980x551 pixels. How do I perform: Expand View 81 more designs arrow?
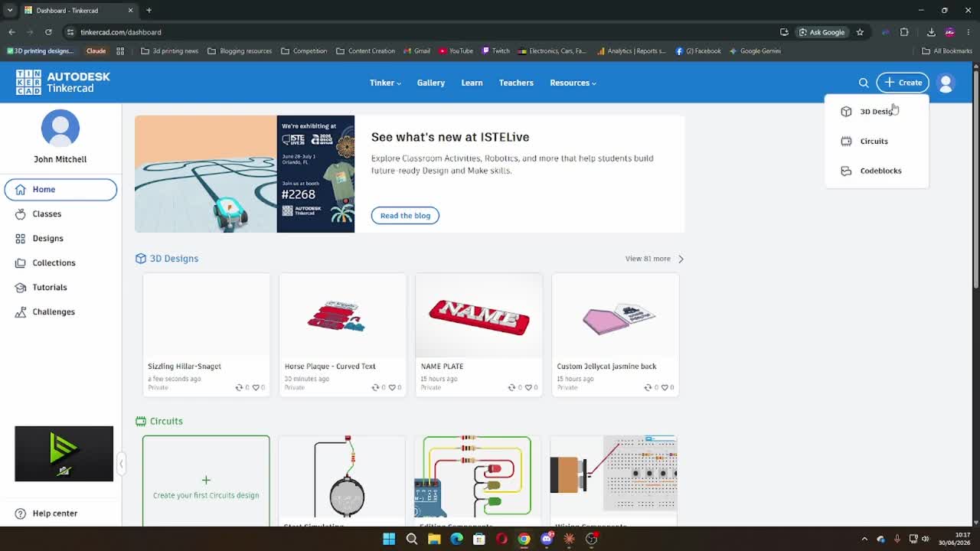(681, 259)
